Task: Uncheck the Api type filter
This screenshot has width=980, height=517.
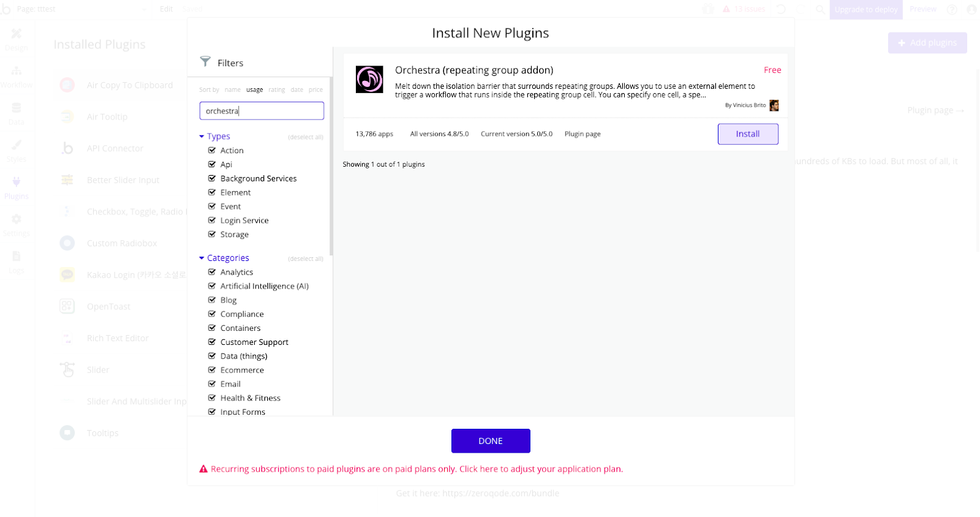Action: (x=212, y=164)
